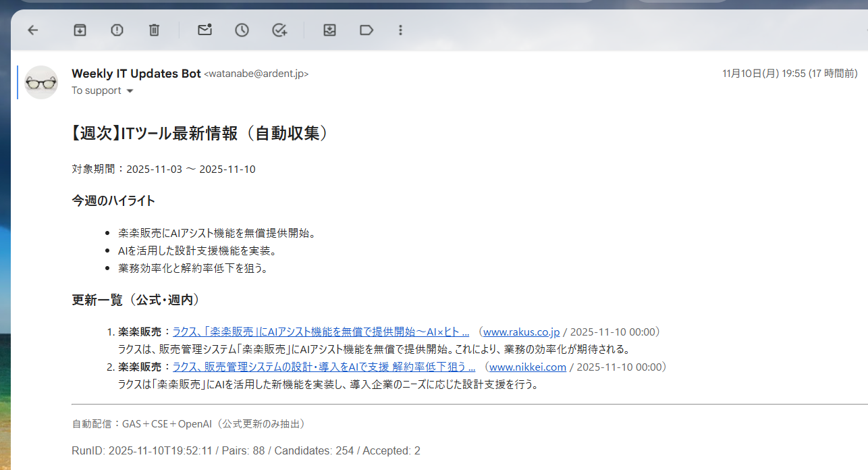Snooze this email with the clock icon
This screenshot has width=868, height=470.
[242, 30]
